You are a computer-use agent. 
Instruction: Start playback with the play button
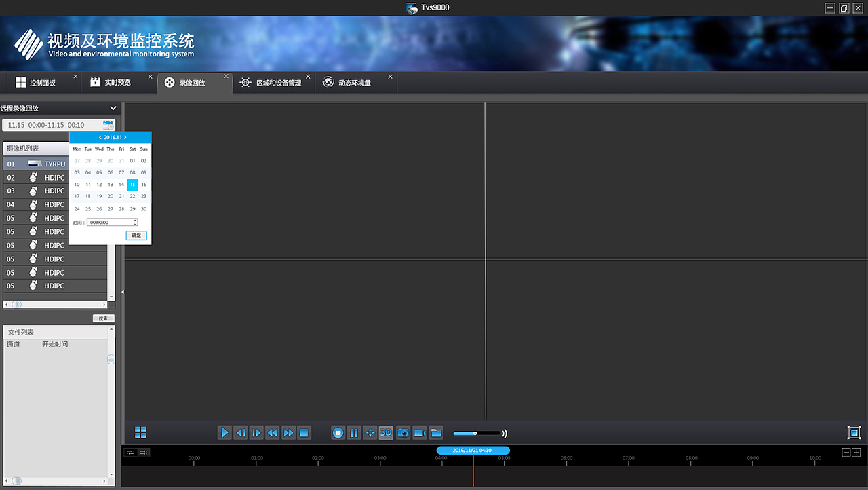click(224, 432)
